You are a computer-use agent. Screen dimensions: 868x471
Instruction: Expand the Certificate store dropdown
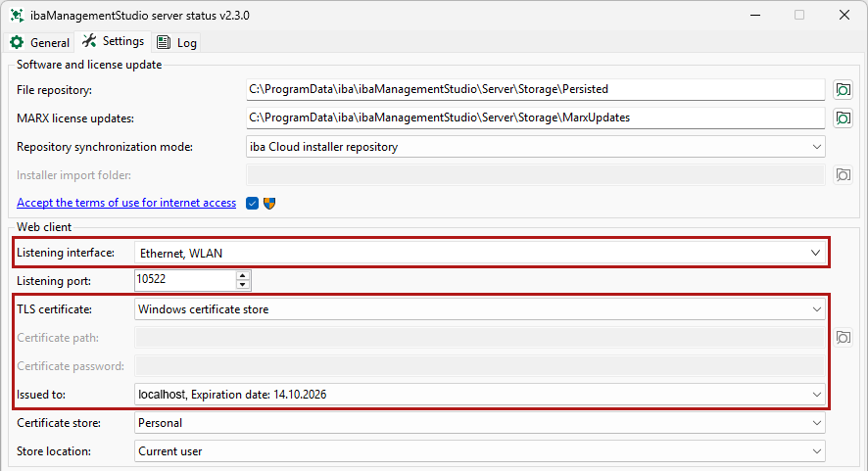[x=816, y=423]
